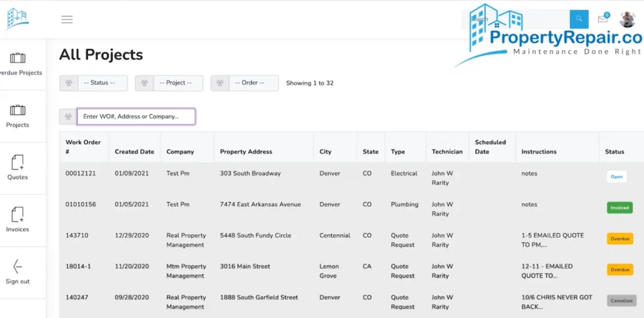This screenshot has width=644, height=318.
Task: Select work order number 01010156
Action: 80,205
